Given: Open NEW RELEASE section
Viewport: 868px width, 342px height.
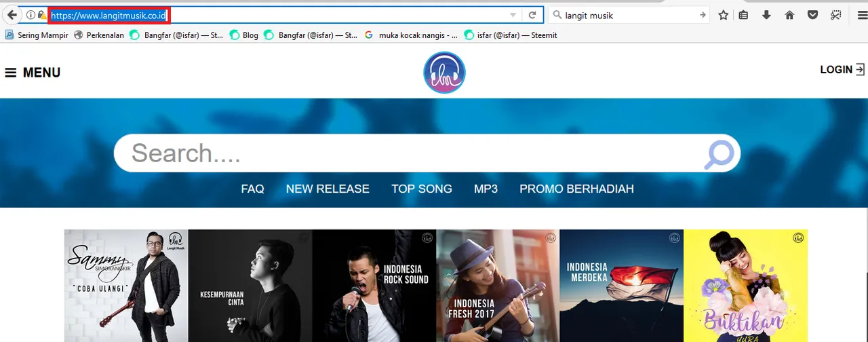Looking at the screenshot, I should point(328,189).
